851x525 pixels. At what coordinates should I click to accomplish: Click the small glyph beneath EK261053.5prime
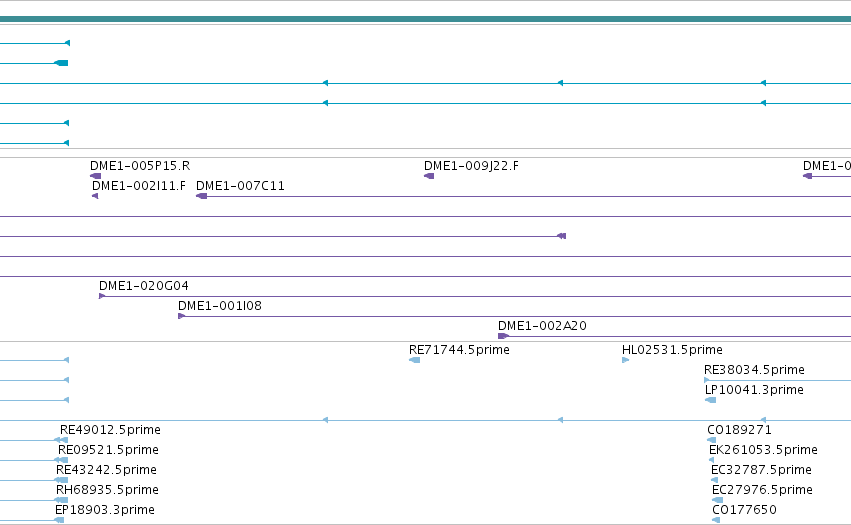point(712,460)
